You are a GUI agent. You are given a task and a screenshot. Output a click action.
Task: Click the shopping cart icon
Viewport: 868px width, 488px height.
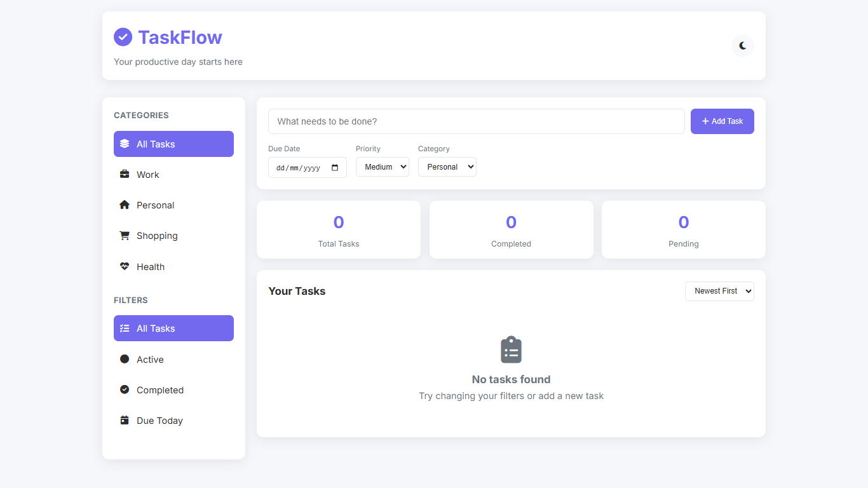(x=125, y=235)
